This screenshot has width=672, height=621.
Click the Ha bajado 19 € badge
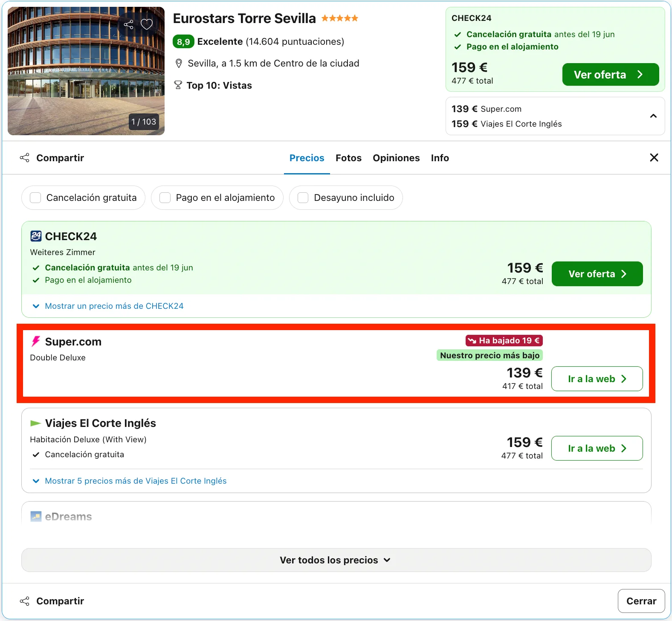pos(504,340)
